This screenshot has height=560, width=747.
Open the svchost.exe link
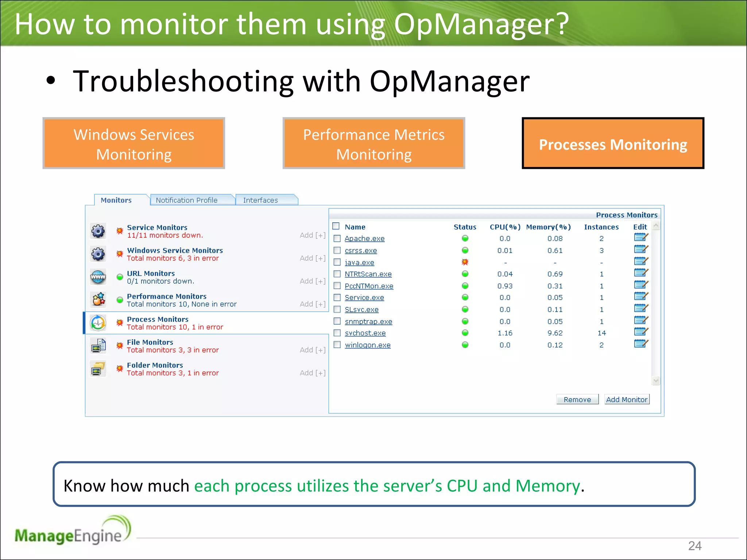click(365, 333)
